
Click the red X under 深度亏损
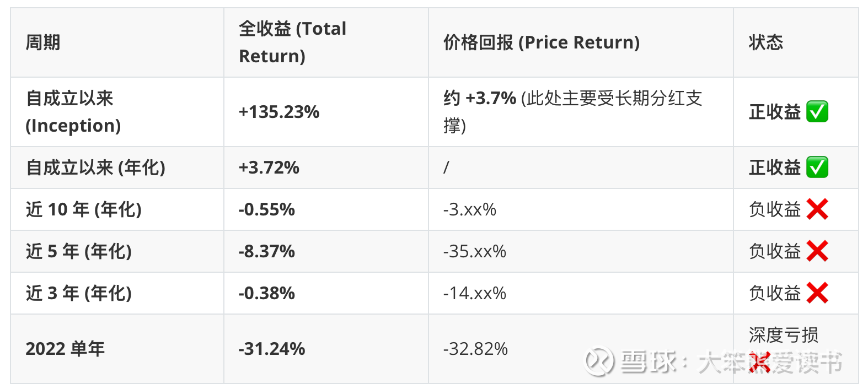pyautogui.click(x=759, y=363)
